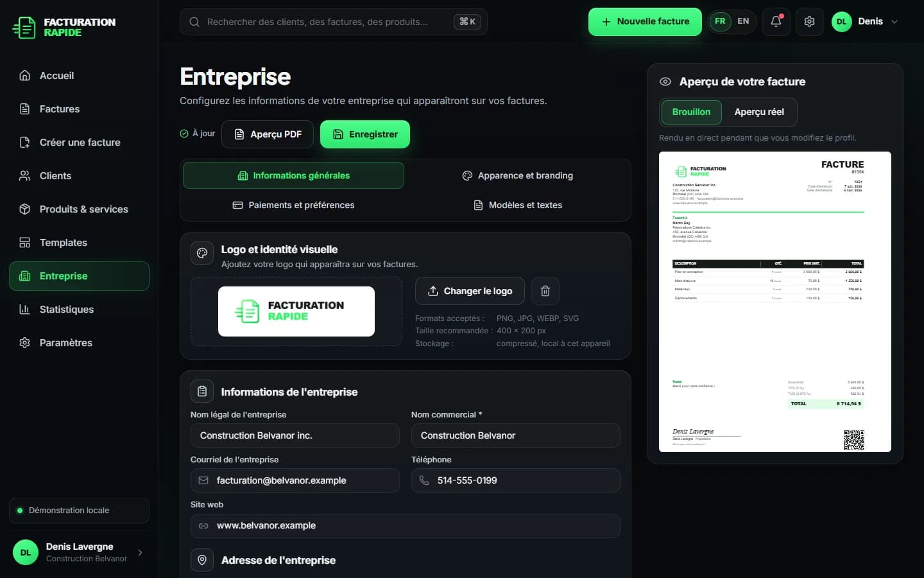Click the 'Rendu en direct' helper text
Screen dimensions: 924x578
pyautogui.click(x=758, y=138)
